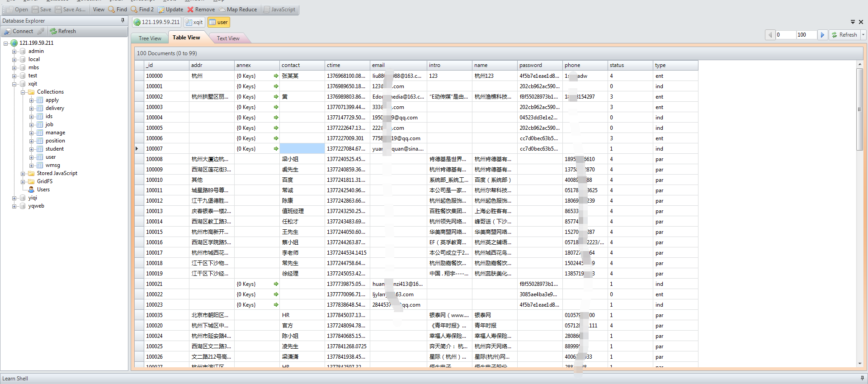The height and width of the screenshot is (384, 868).
Task: Go to next page of documents
Action: tap(822, 35)
